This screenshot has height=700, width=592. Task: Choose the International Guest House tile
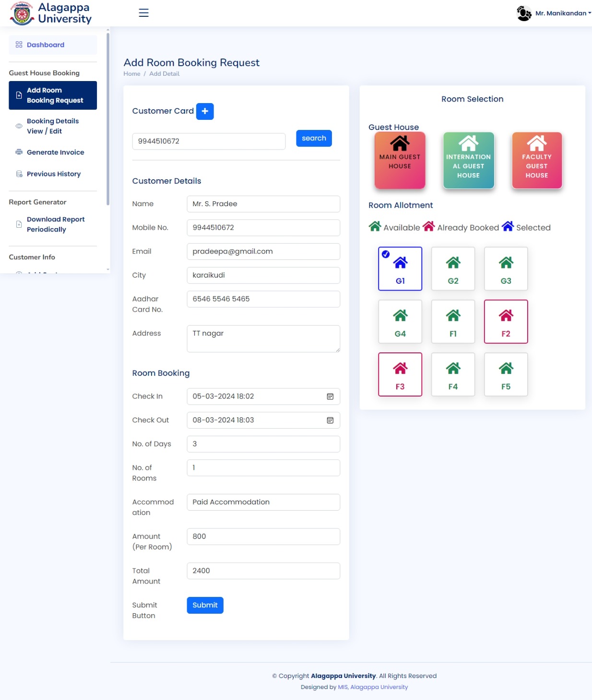click(x=468, y=160)
